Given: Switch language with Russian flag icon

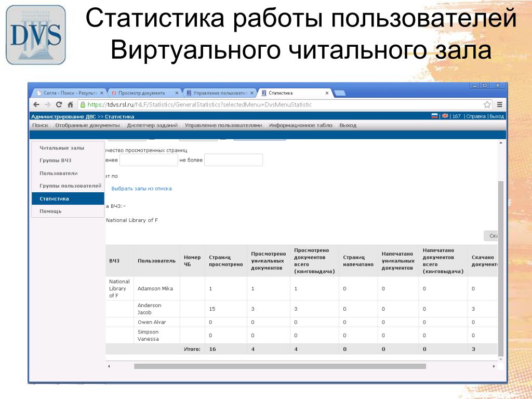Looking at the screenshot, I should tap(434, 116).
